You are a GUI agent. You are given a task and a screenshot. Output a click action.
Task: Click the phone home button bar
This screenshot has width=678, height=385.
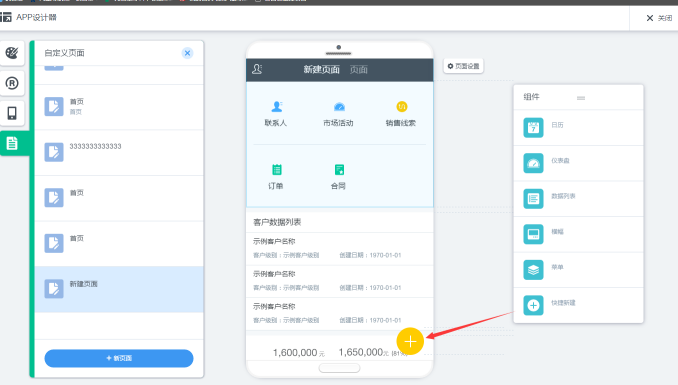339,368
